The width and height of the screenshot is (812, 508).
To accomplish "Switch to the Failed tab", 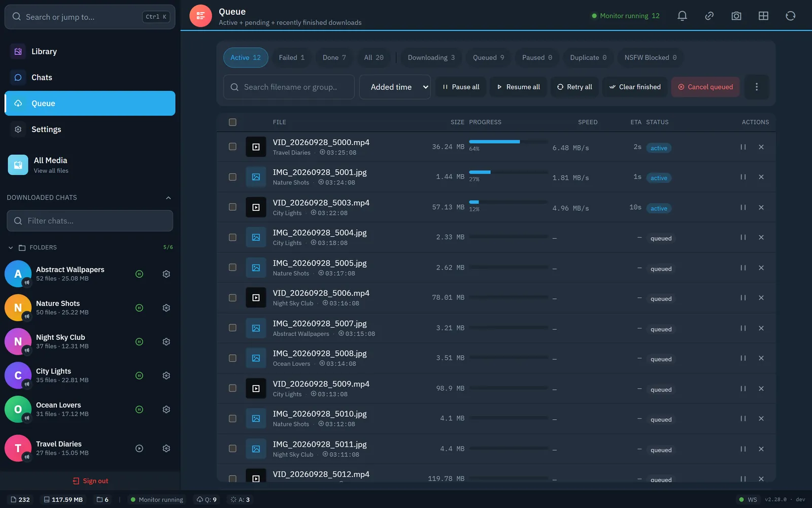I will (x=292, y=57).
